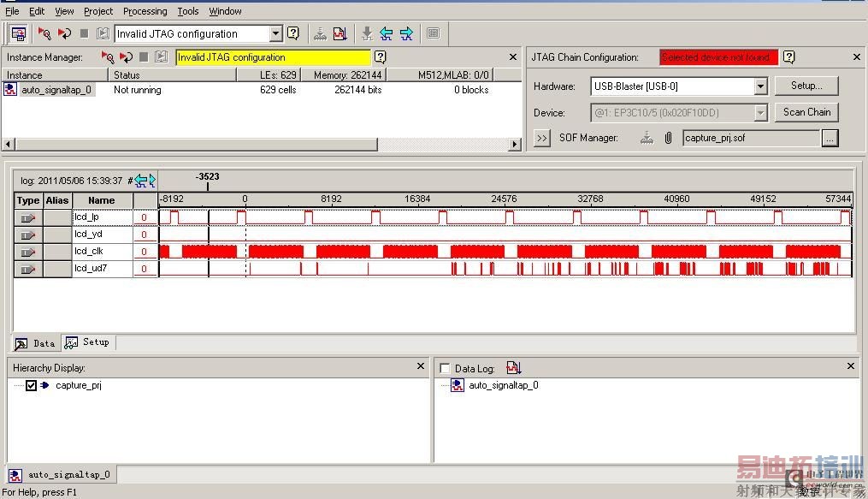Click the capture_prj.sof file field
The height and width of the screenshot is (499, 868).
pos(751,139)
